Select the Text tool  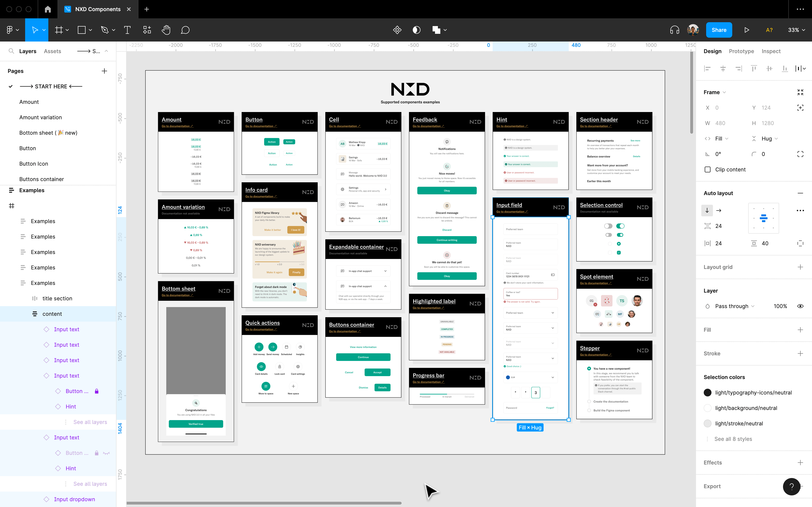(x=127, y=30)
